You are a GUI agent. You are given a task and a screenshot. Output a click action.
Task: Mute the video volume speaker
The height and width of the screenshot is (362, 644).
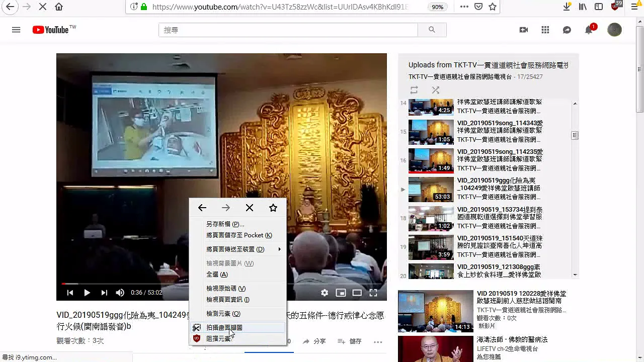click(x=120, y=293)
